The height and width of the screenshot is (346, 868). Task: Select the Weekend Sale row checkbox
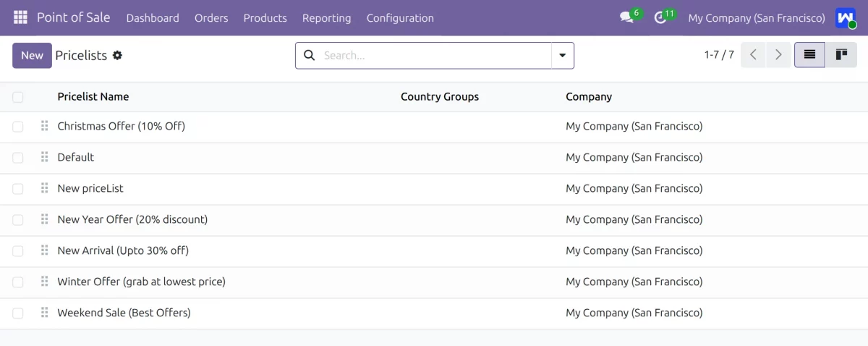click(x=18, y=313)
